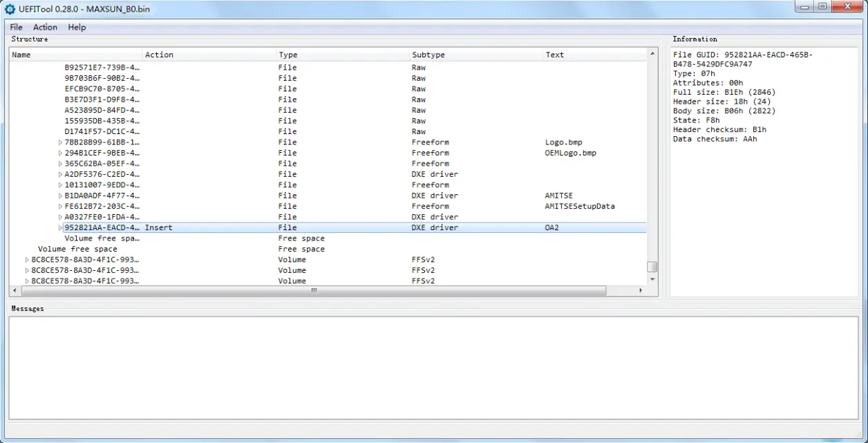Click the Name column header

[x=76, y=55]
